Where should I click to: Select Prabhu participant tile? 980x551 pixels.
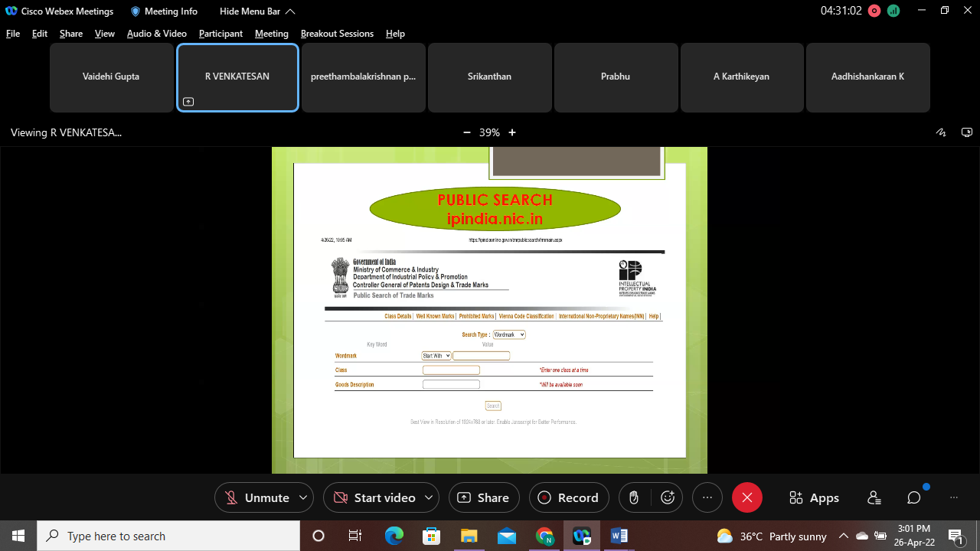click(616, 77)
